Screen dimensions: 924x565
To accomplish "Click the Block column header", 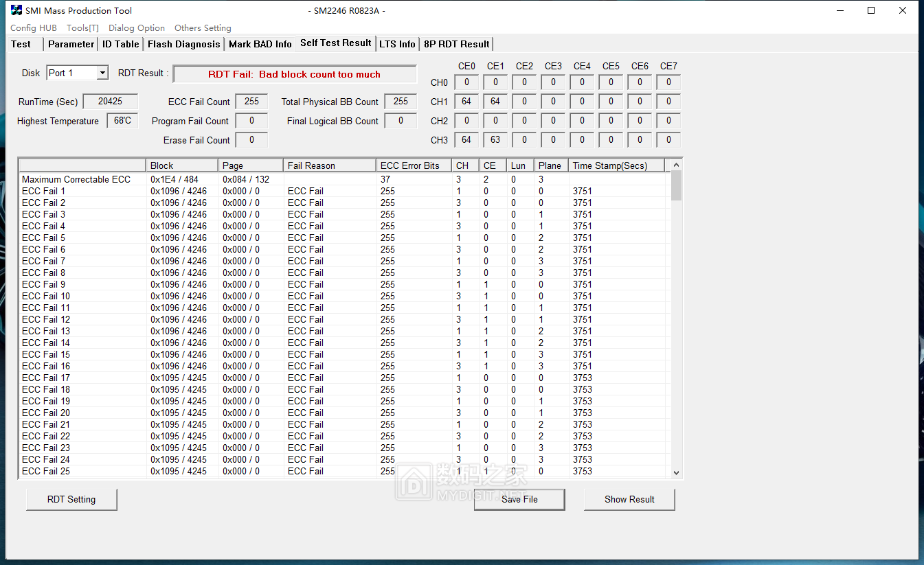I will (182, 165).
